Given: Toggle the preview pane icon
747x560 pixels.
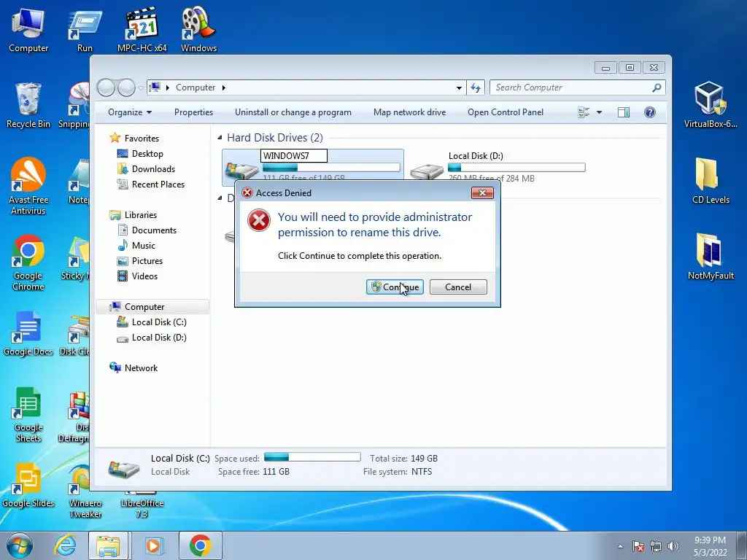Looking at the screenshot, I should 624,112.
